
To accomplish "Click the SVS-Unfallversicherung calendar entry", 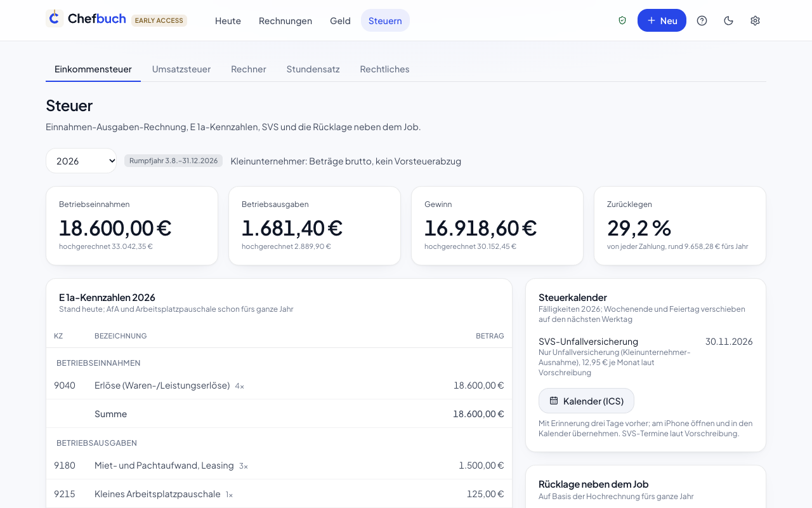I will pos(646,357).
